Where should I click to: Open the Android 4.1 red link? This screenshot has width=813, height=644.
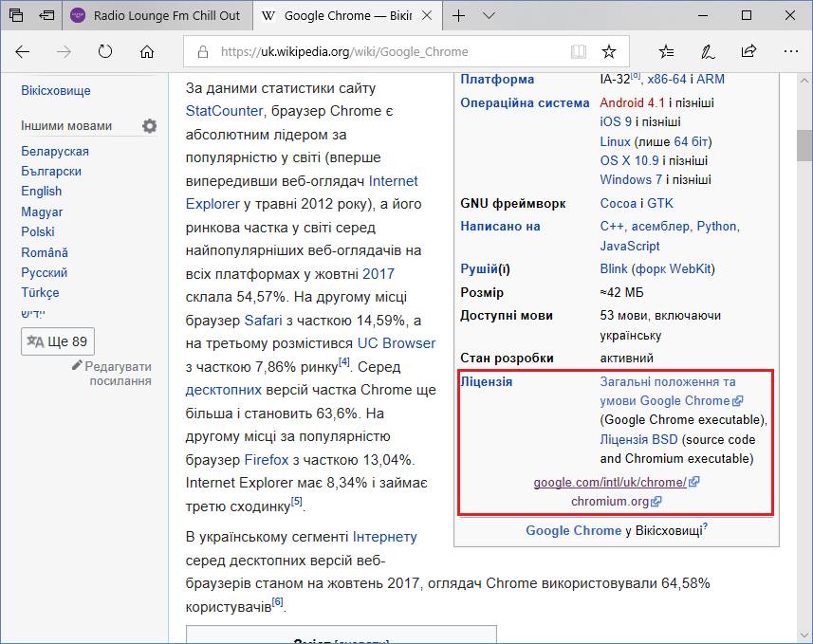pos(632,102)
